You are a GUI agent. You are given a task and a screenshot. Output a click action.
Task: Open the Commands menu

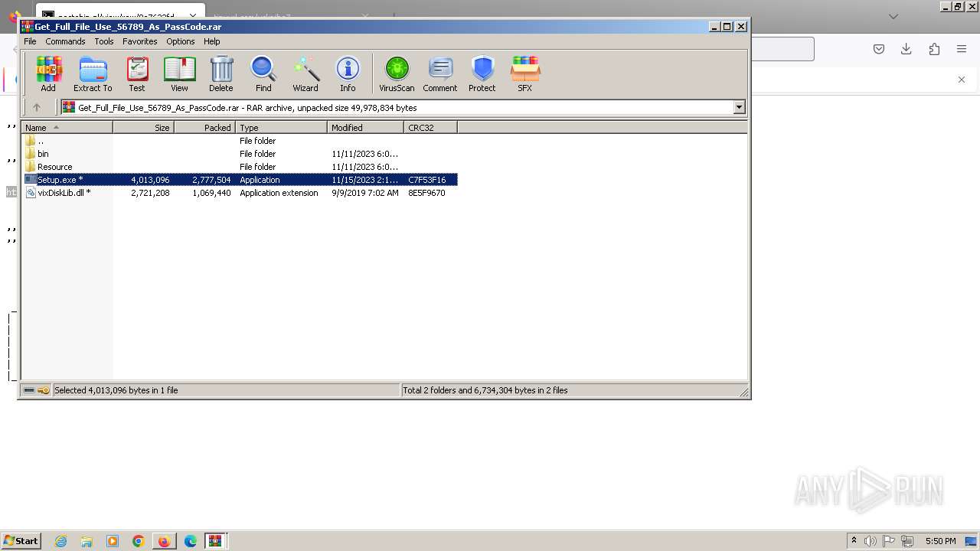click(65, 41)
